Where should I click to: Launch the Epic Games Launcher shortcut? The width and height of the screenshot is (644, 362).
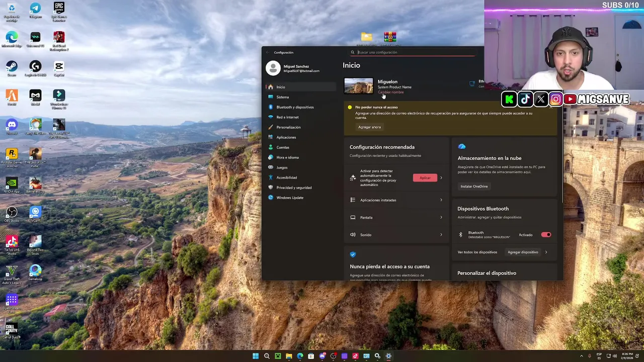coord(59,12)
